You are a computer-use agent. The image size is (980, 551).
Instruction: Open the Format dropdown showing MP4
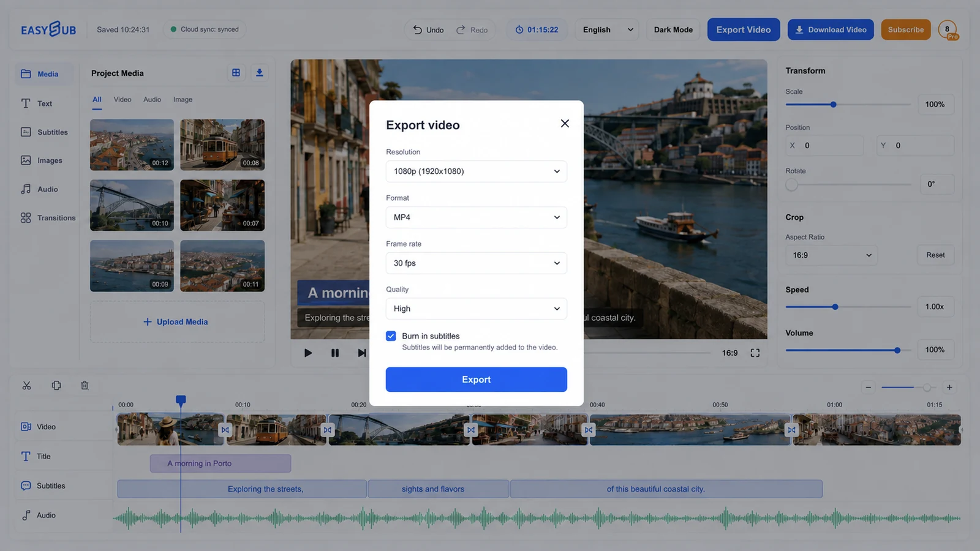(476, 217)
